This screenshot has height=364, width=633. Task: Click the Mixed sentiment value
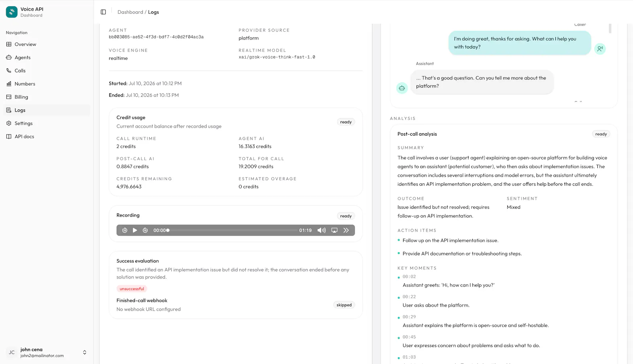pyautogui.click(x=514, y=207)
